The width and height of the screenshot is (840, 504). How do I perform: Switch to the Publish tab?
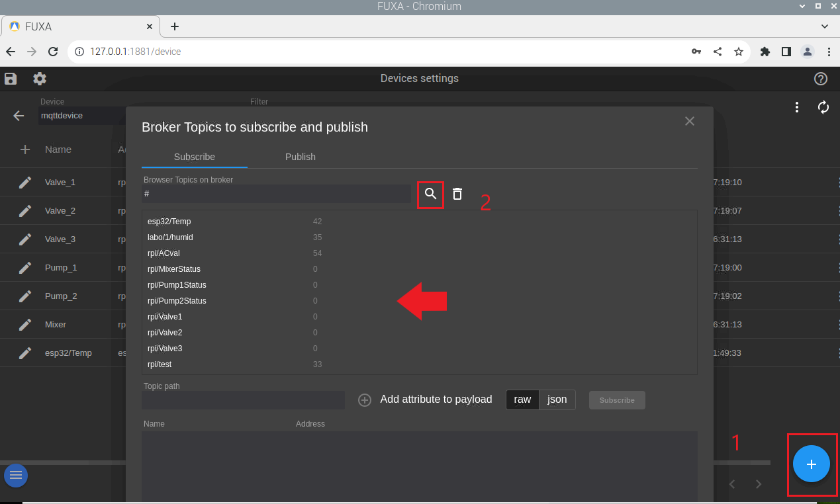coord(301,157)
